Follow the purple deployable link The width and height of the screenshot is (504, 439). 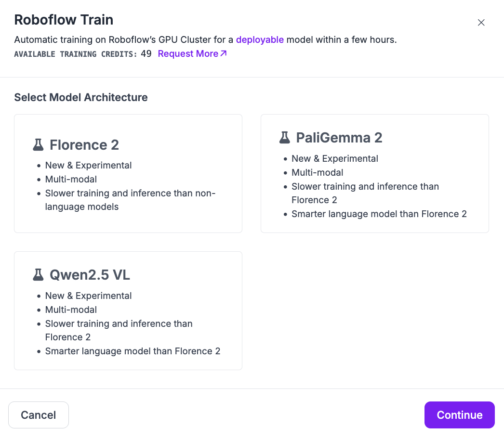click(x=260, y=40)
